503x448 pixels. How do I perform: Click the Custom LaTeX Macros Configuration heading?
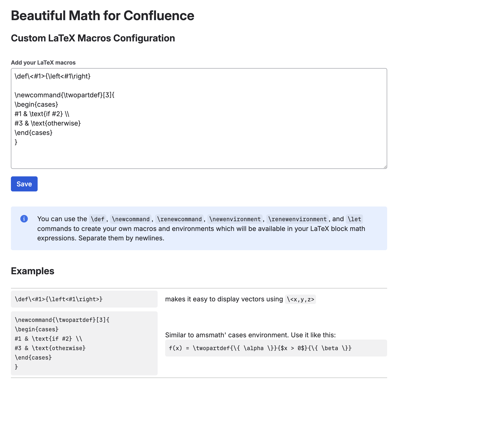click(x=93, y=38)
